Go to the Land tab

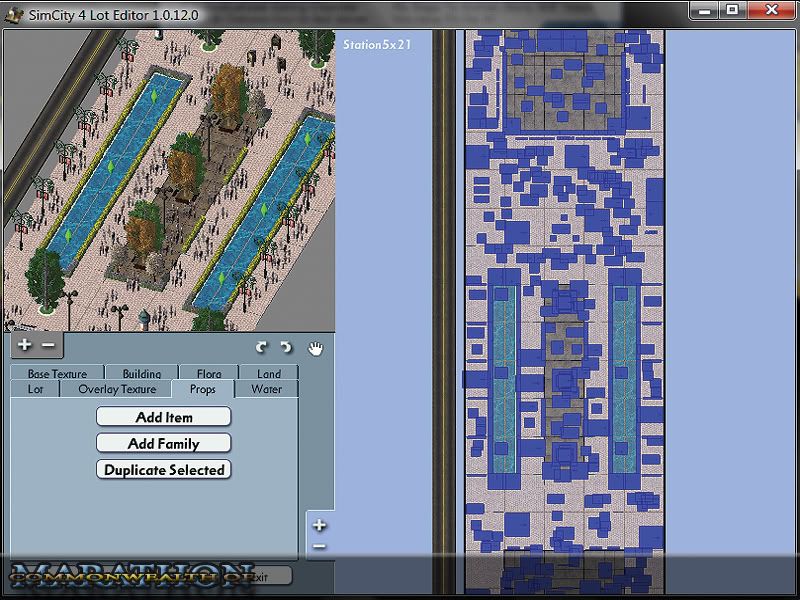268,374
